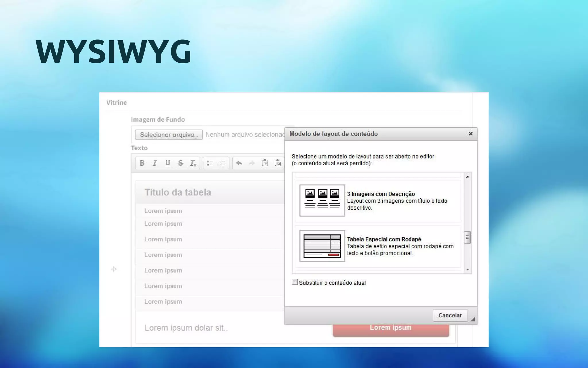The height and width of the screenshot is (368, 588).
Task: Click Lorem ipsum dolar sit footer text
Action: (x=186, y=328)
